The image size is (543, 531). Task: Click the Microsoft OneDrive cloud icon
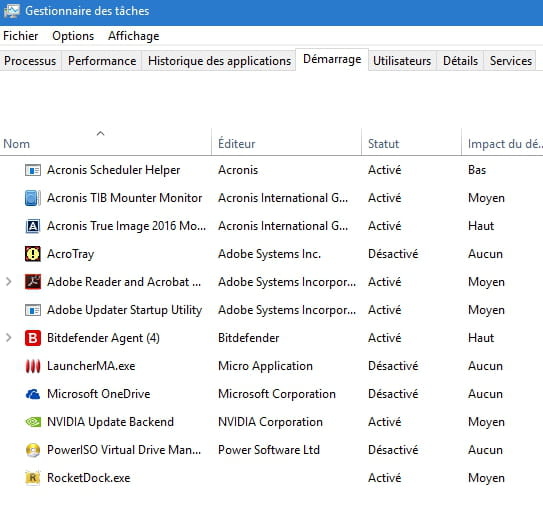(x=33, y=394)
